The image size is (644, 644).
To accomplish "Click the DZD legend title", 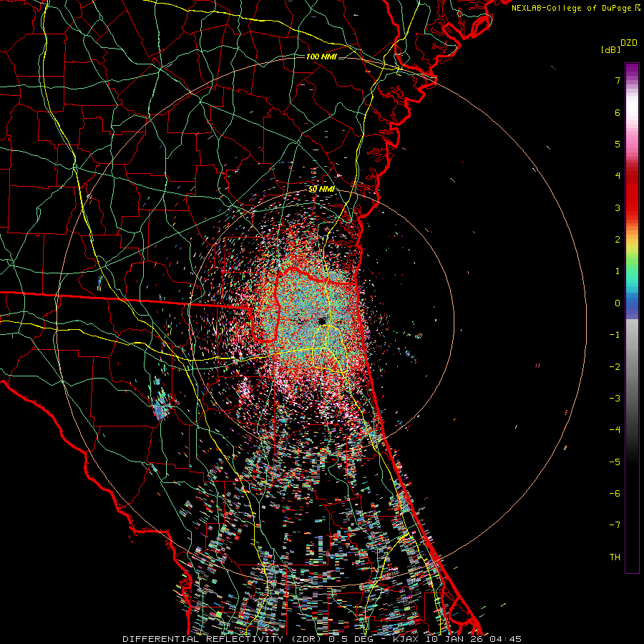I will (x=629, y=43).
